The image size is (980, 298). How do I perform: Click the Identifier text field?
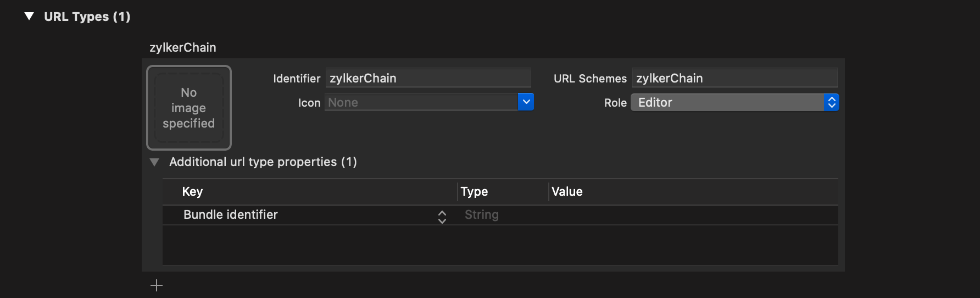click(x=428, y=78)
